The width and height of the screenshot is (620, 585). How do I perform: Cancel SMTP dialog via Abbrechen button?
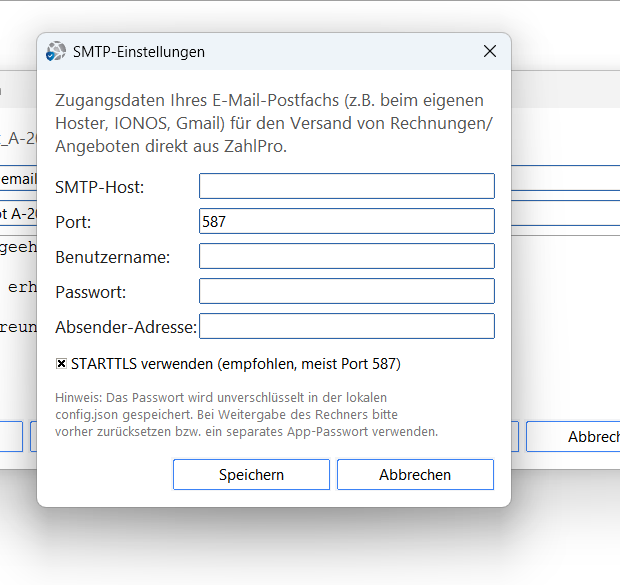pos(415,475)
